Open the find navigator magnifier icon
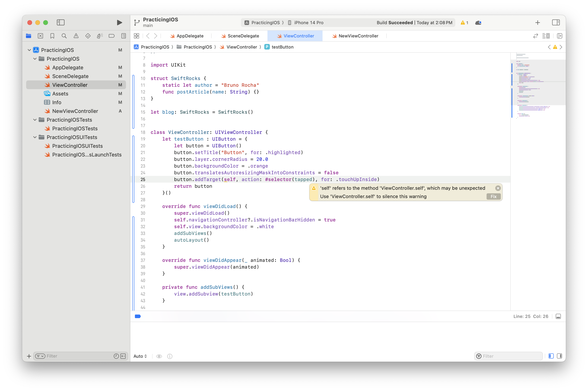This screenshot has height=391, width=588. (x=64, y=36)
